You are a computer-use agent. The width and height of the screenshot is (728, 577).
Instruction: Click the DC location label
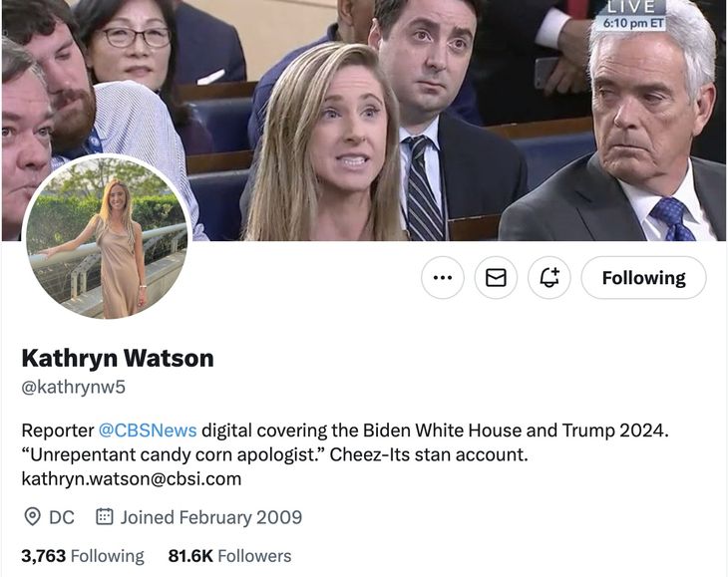[x=62, y=517]
